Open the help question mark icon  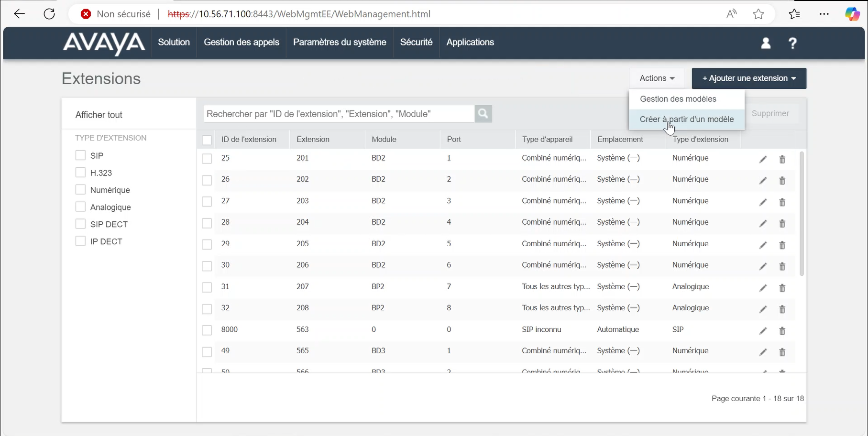tap(792, 43)
